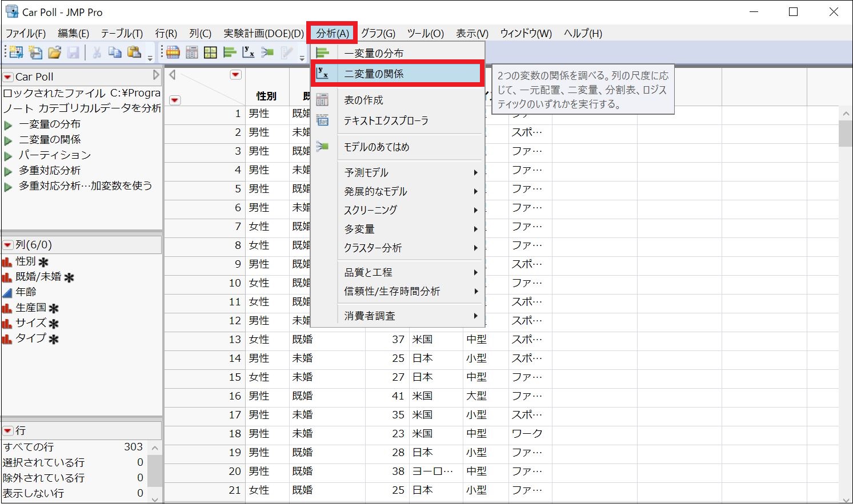This screenshot has width=853, height=504.
Task: Open the ツール(O) menu
Action: tap(426, 33)
